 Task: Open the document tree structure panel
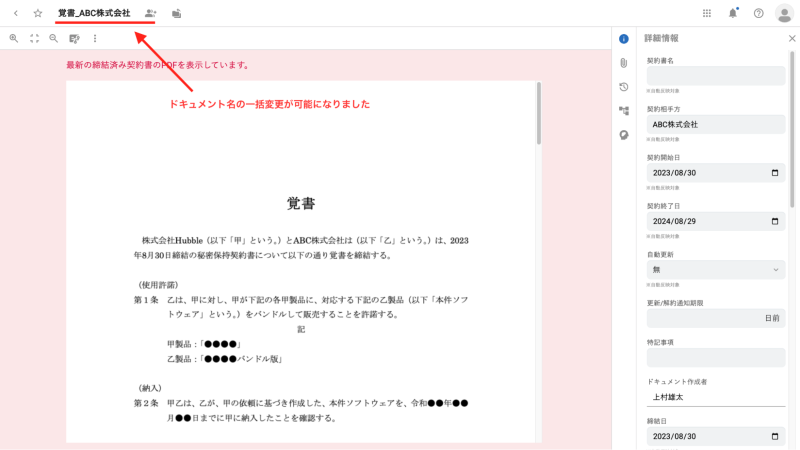624,111
